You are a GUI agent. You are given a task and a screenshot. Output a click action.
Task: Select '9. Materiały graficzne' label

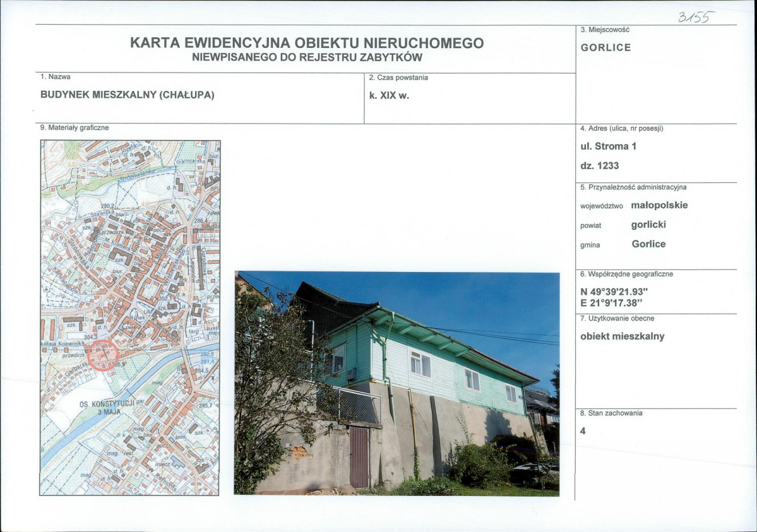point(75,128)
